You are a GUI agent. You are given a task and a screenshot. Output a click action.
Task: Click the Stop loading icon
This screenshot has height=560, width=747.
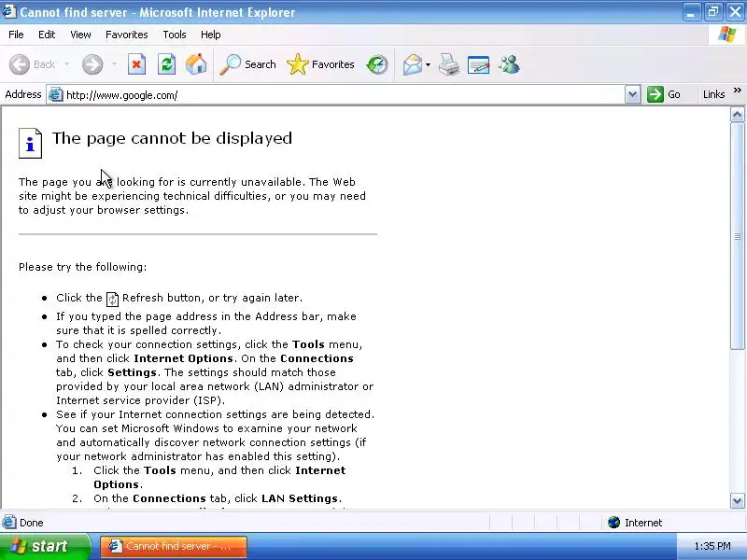(136, 64)
